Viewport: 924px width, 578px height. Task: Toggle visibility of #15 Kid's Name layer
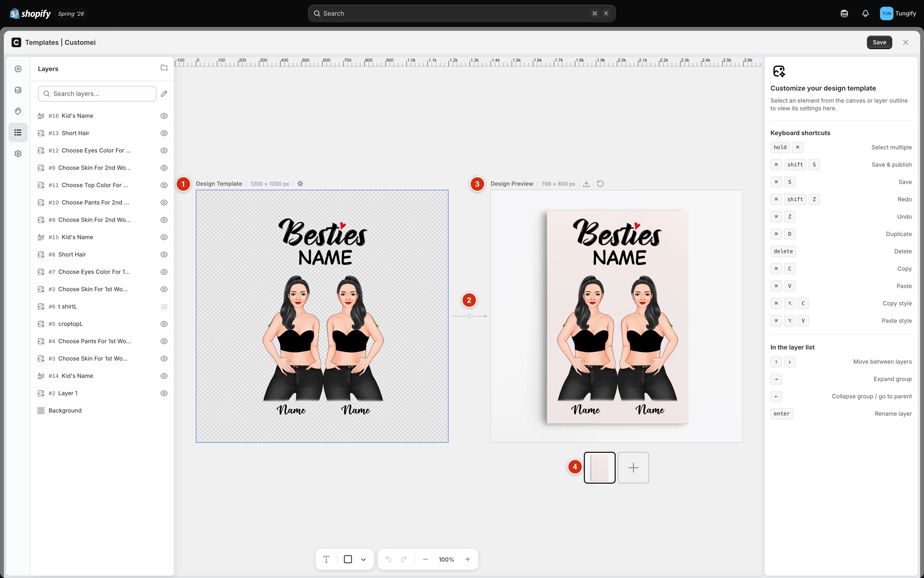tap(164, 237)
